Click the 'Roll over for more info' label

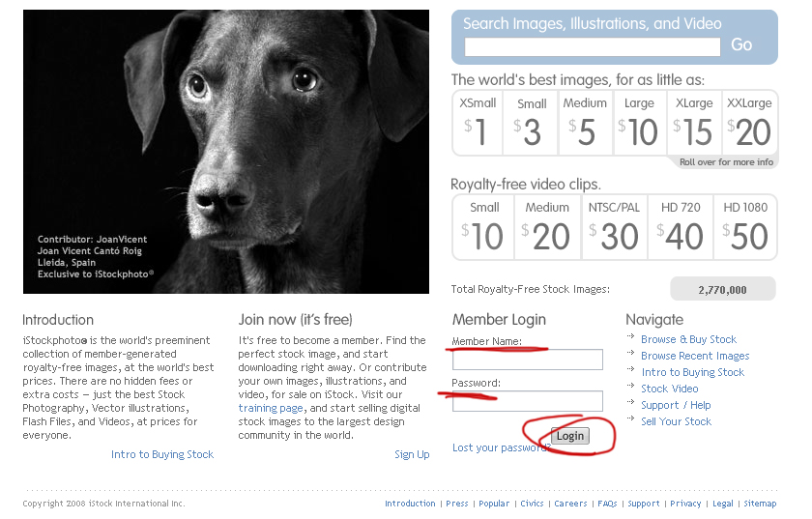726,162
